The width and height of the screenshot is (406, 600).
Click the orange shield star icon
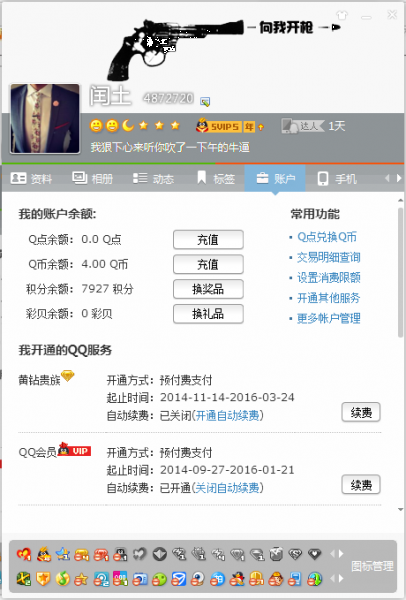(x=43, y=579)
